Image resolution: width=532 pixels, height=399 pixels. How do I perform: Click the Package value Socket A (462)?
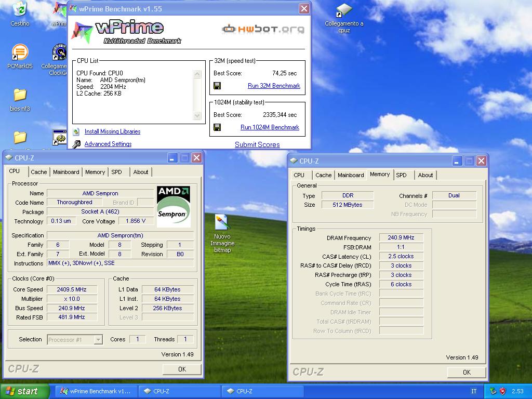pos(100,211)
